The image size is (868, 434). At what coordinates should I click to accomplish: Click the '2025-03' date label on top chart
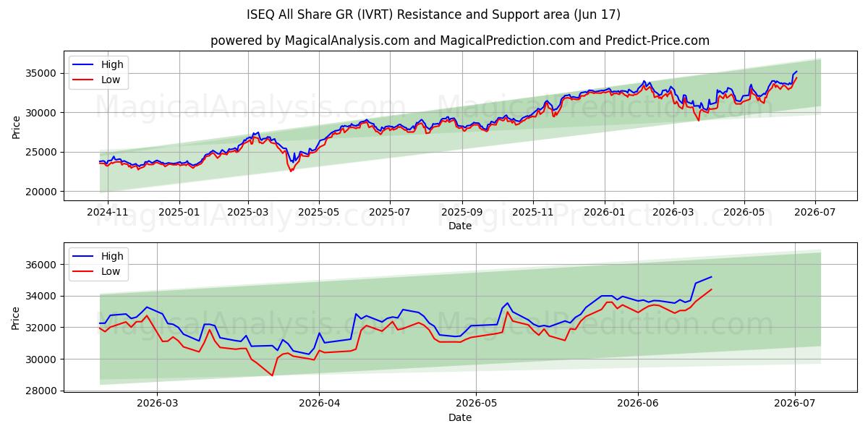coord(248,213)
